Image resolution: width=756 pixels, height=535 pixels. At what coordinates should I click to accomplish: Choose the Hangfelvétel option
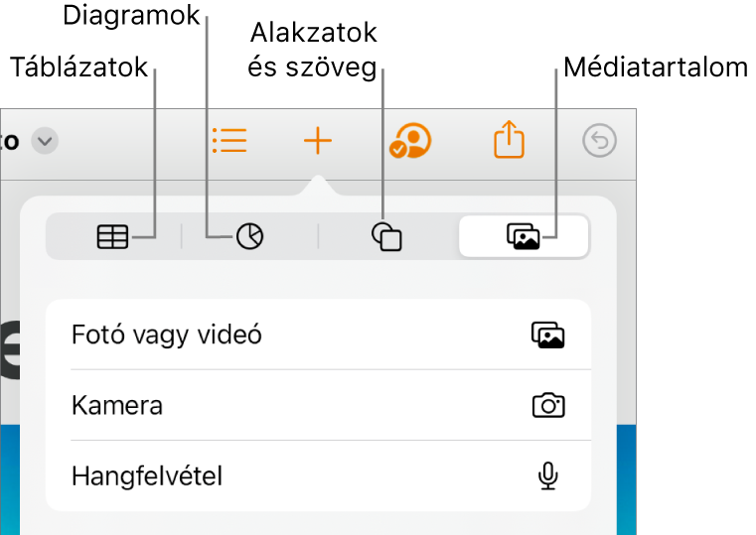pos(318,475)
